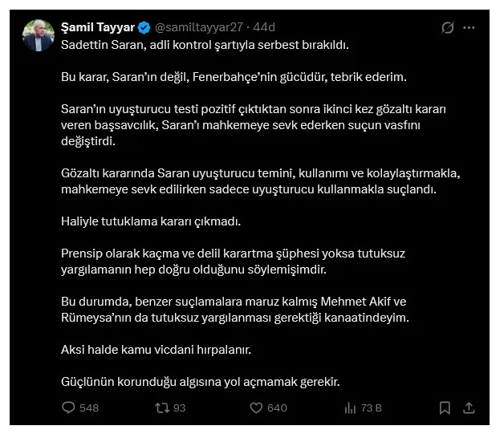Open the three-dot More options menu

[469, 28]
